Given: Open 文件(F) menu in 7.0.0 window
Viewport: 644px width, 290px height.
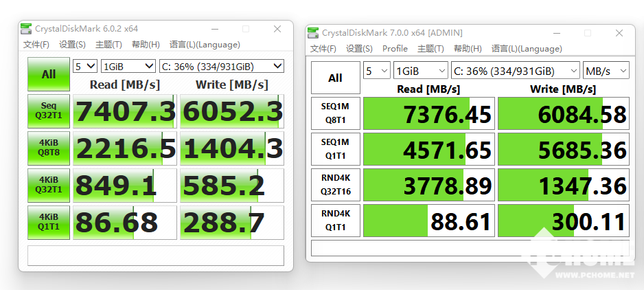Looking at the screenshot, I should pyautogui.click(x=323, y=49).
